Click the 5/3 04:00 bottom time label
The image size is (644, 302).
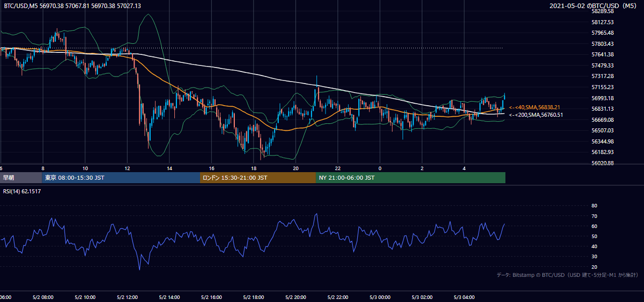point(464,297)
